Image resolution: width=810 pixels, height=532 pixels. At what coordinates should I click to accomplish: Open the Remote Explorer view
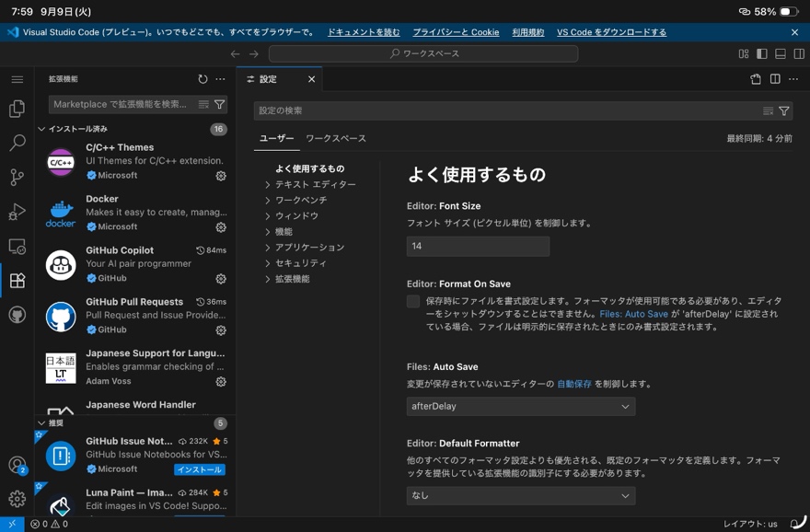coord(17,247)
